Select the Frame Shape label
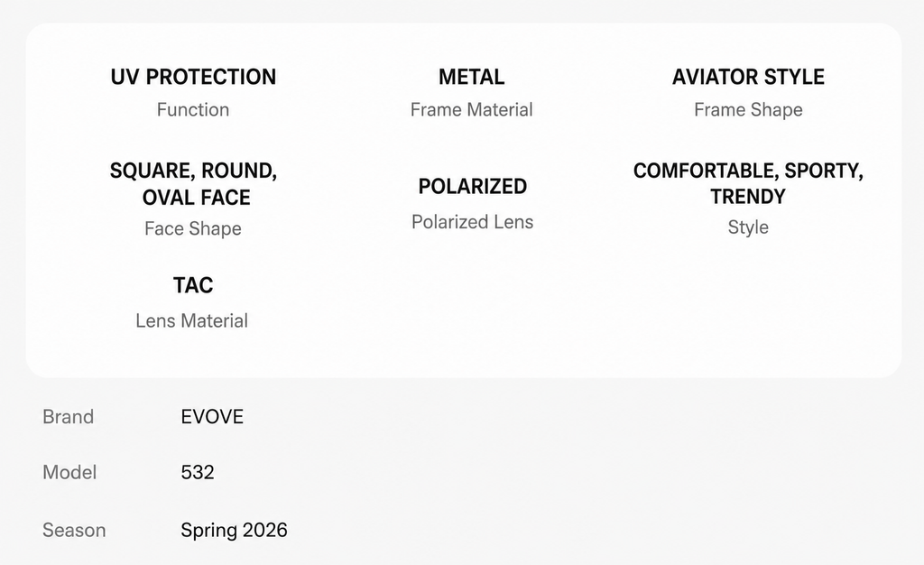The image size is (924, 565). pyautogui.click(x=748, y=110)
